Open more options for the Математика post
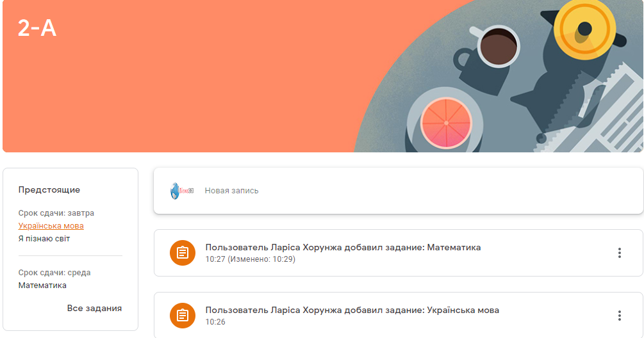 [620, 253]
